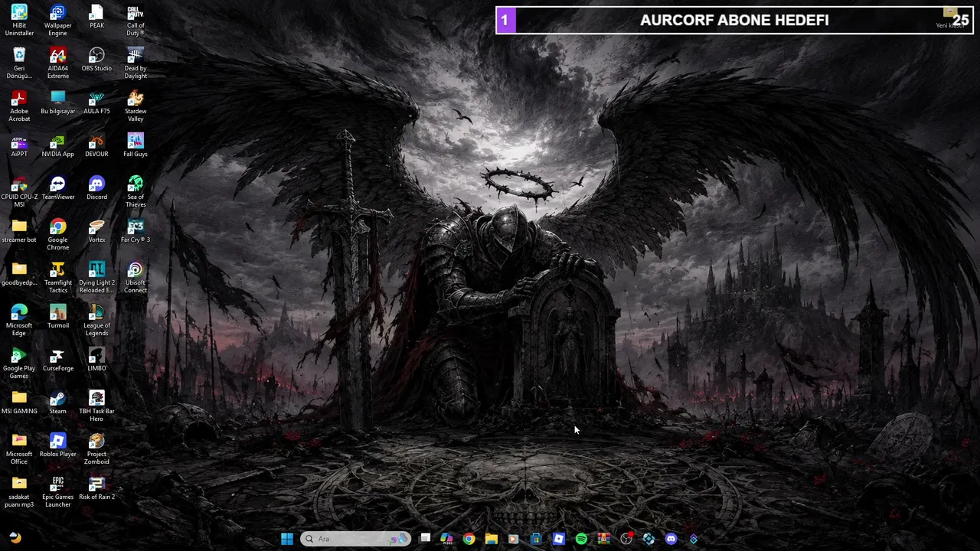
Task: Select the Discord desktop shortcut
Action: 96,188
